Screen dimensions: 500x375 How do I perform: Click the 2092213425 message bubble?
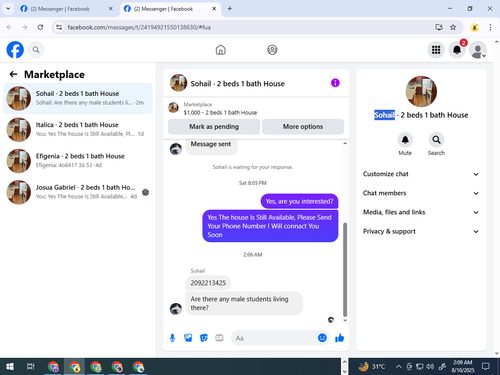(208, 283)
